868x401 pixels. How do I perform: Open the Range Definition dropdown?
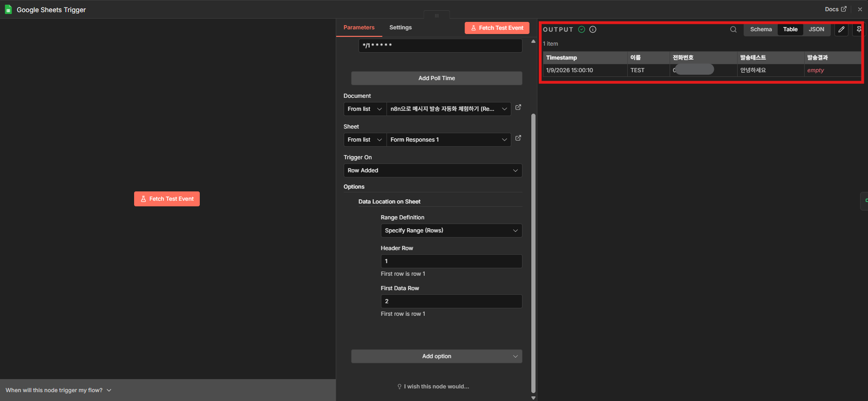click(x=451, y=231)
